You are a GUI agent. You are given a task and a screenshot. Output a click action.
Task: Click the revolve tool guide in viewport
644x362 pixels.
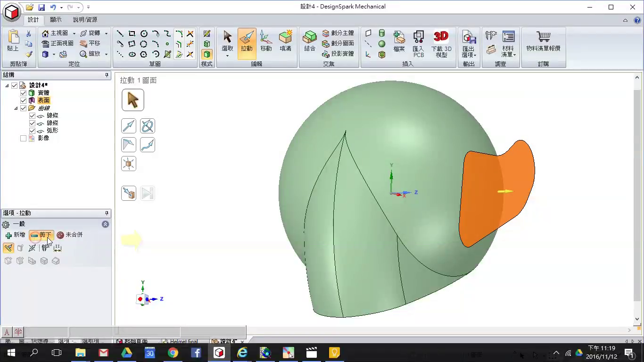(148, 126)
